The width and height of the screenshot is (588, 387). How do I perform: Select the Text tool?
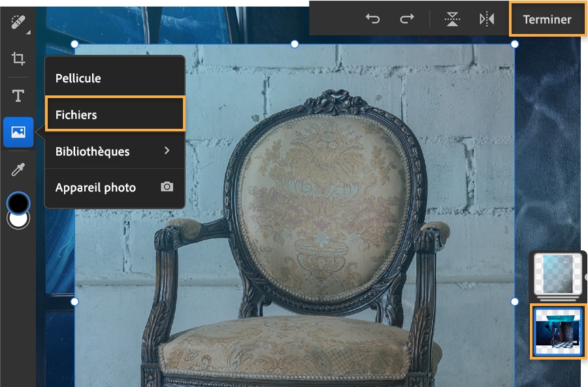click(x=18, y=95)
